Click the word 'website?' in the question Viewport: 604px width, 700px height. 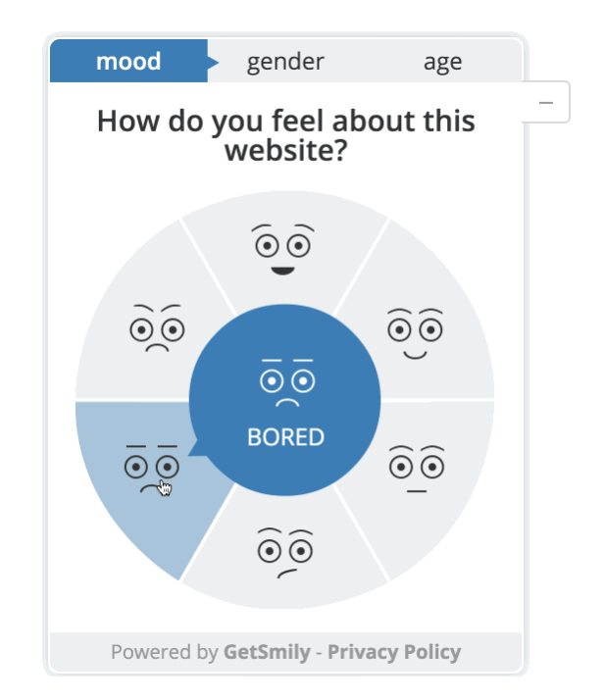(x=286, y=151)
